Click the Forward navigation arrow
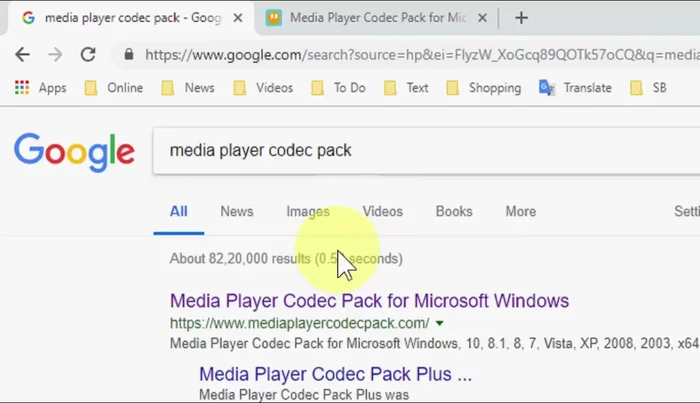Screen dimensions: 700x403 55,55
